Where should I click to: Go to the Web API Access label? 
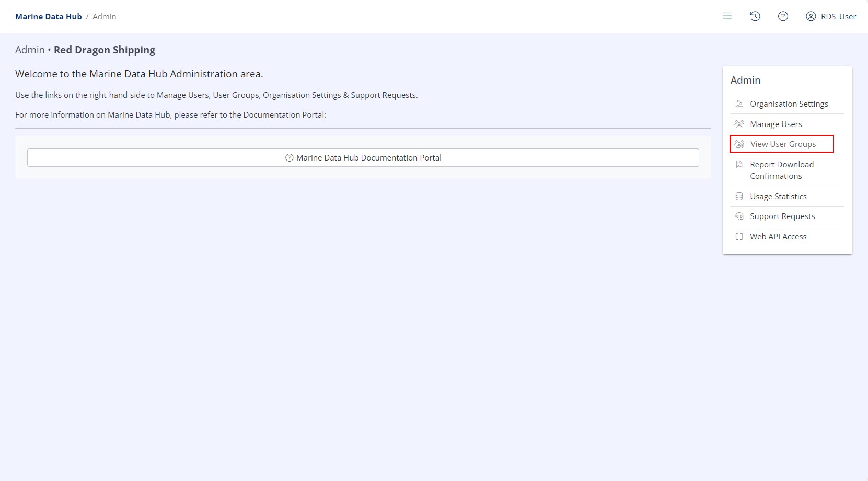point(778,237)
